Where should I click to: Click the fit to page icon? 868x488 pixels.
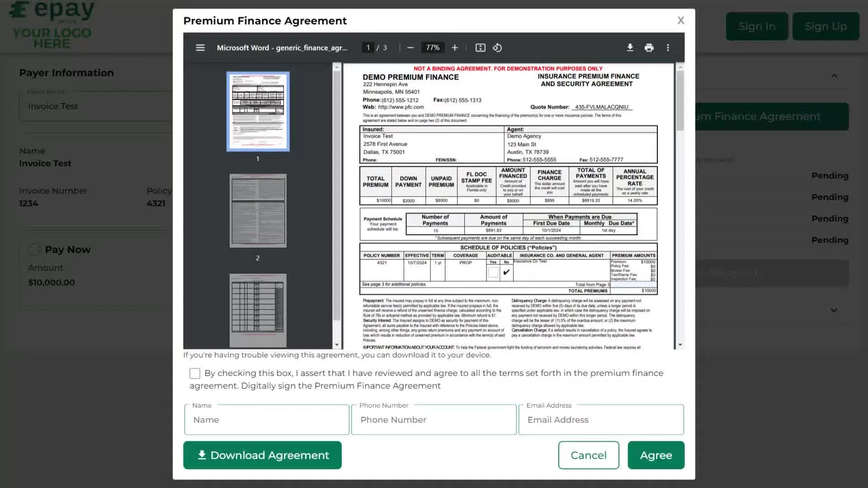coord(480,47)
